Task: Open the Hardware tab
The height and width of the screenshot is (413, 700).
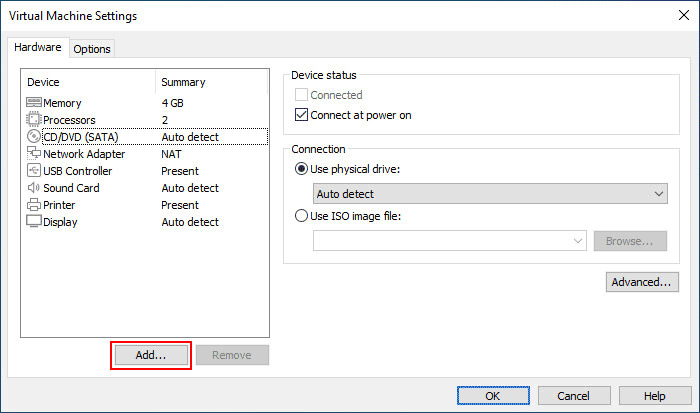Action: point(38,47)
